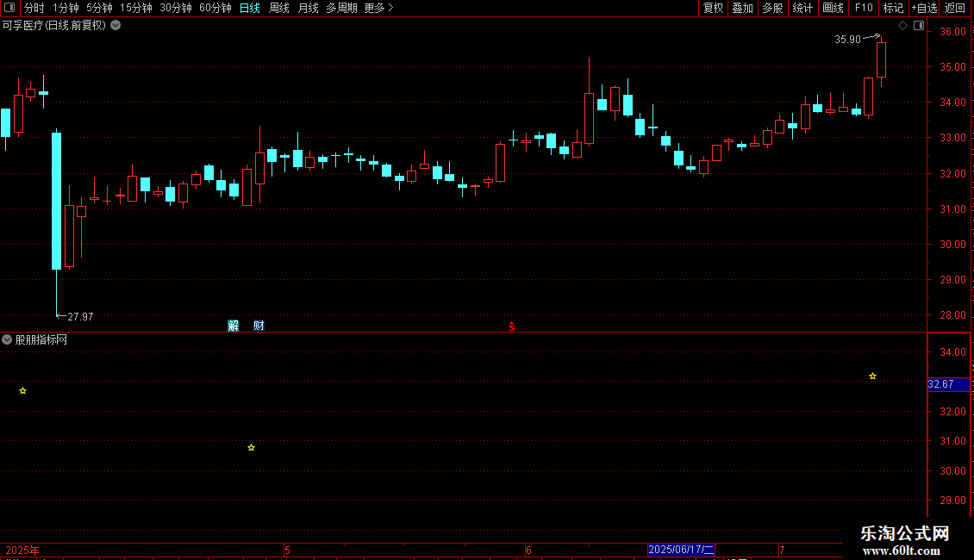Screen dimensions: 974x560
Task: Select the 30分钟 period
Action: coord(176,8)
